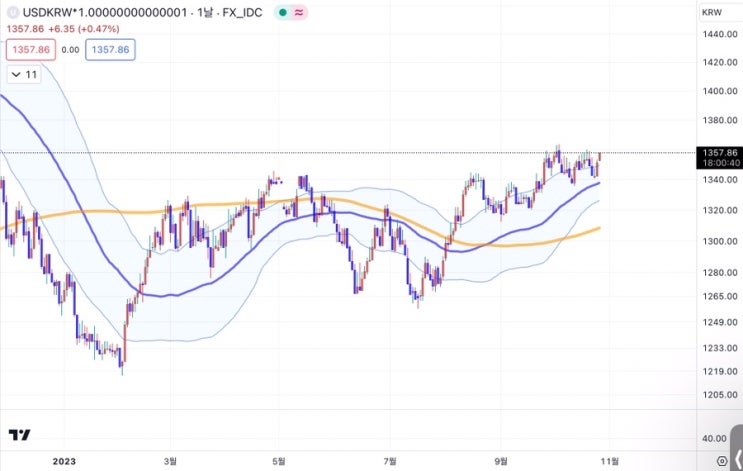This screenshot has height=471, width=743.
Task: Click the 1205.00 price axis label
Action: coord(720,395)
